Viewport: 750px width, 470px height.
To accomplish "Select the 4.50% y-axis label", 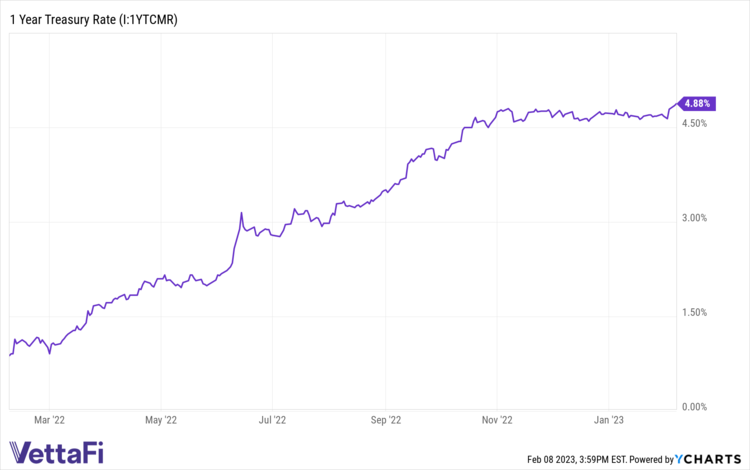I will 694,123.
